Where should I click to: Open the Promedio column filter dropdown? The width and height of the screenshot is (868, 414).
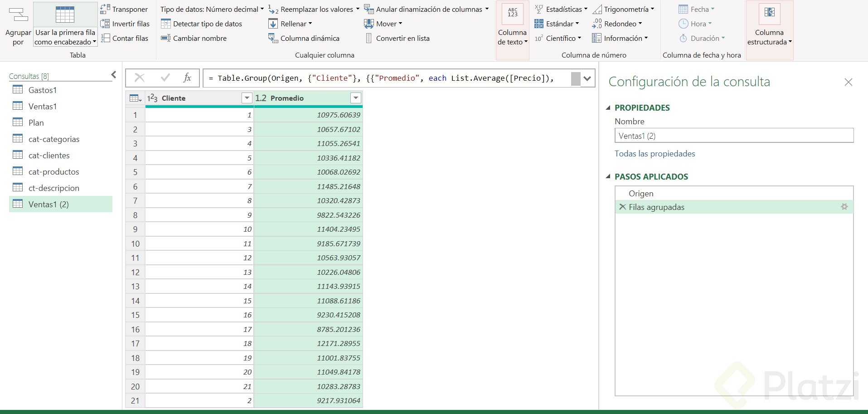(356, 98)
